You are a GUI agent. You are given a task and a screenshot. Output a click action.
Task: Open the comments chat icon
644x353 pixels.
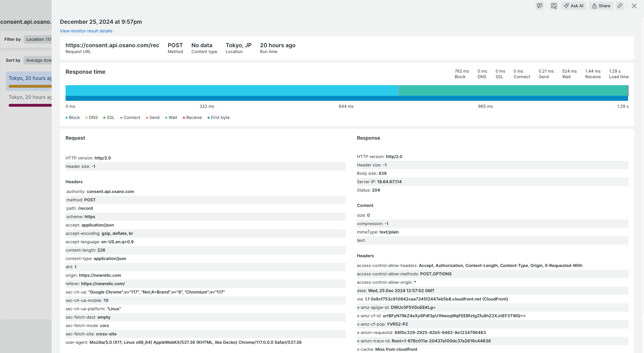(539, 6)
